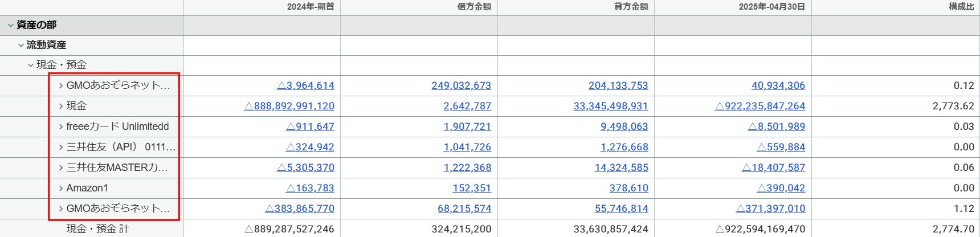Open the △8,501,989 closing balance link
The image size is (980, 237).
777,126
